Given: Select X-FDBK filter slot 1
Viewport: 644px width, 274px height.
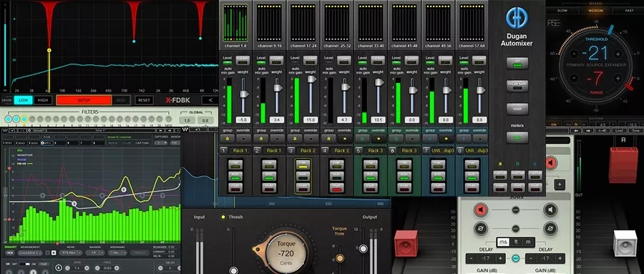Looking at the screenshot, I should (x=8, y=119).
